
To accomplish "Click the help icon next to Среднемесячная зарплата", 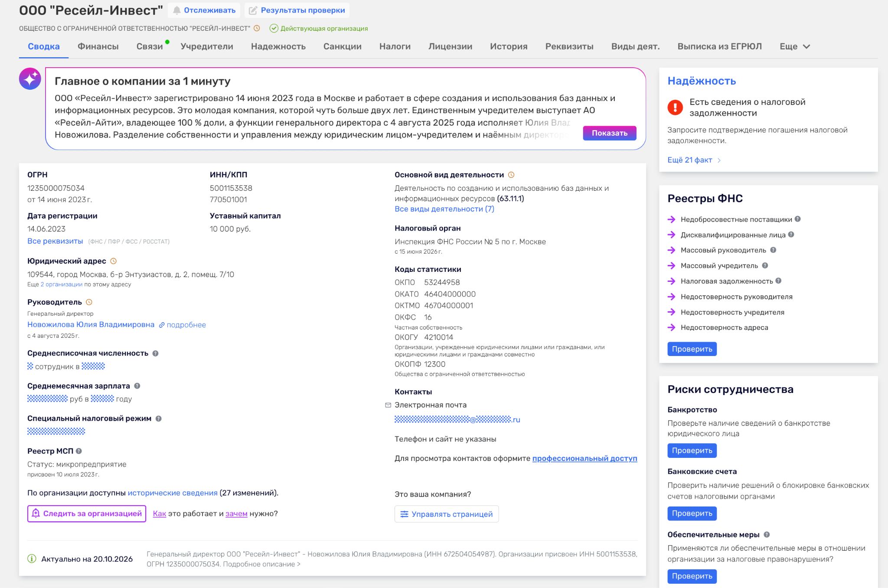I will tap(137, 386).
